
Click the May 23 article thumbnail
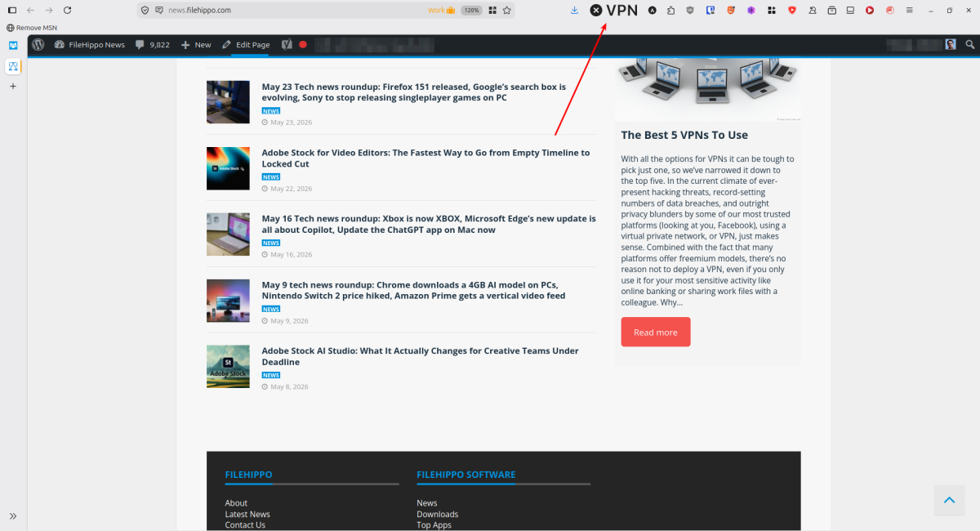228,102
